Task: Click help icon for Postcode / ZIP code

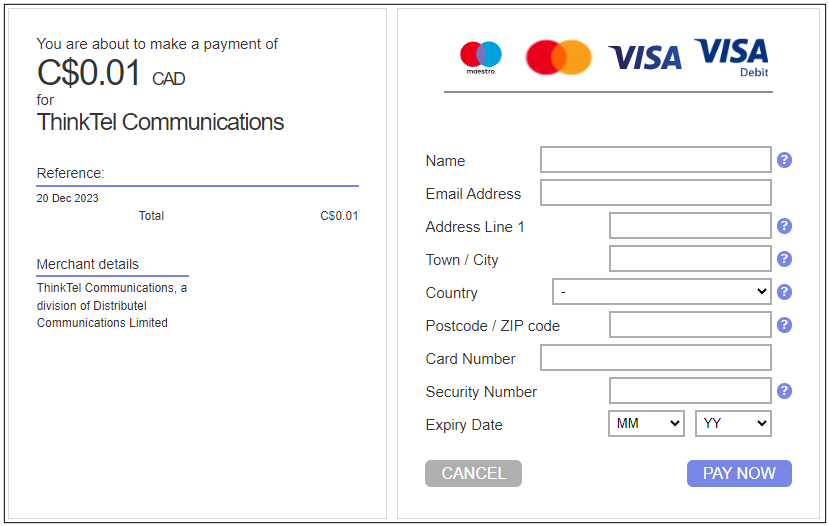Action: pos(785,325)
